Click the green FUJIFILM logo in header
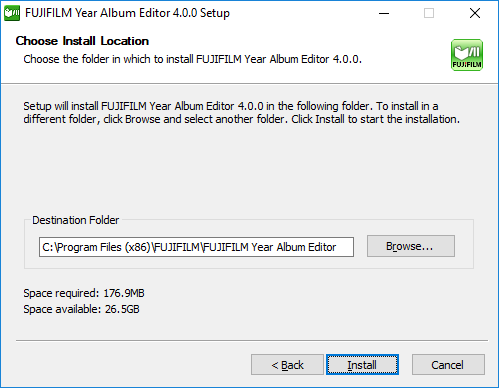 [x=467, y=55]
